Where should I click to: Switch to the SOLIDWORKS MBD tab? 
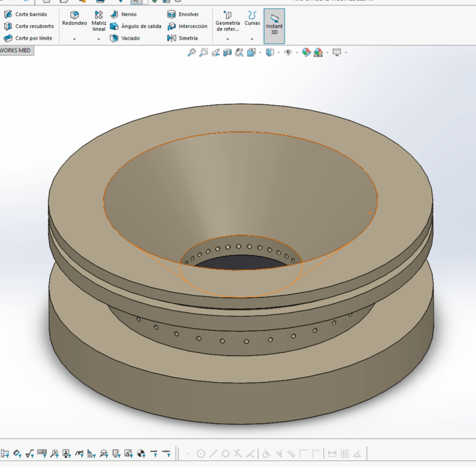point(16,51)
